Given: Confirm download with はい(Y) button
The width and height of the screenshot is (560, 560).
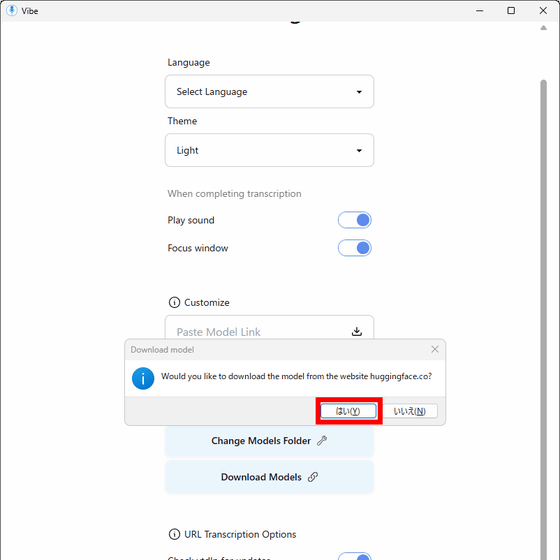Looking at the screenshot, I should tap(348, 411).
